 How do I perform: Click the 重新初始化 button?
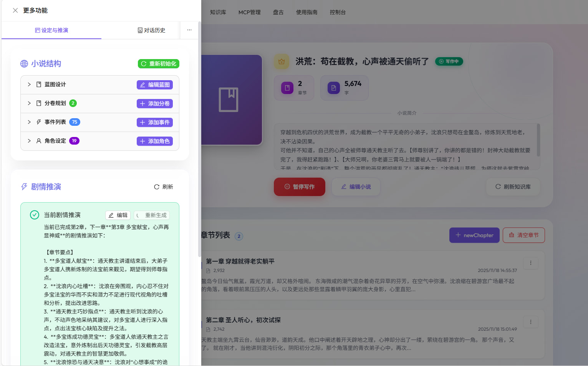(x=159, y=64)
